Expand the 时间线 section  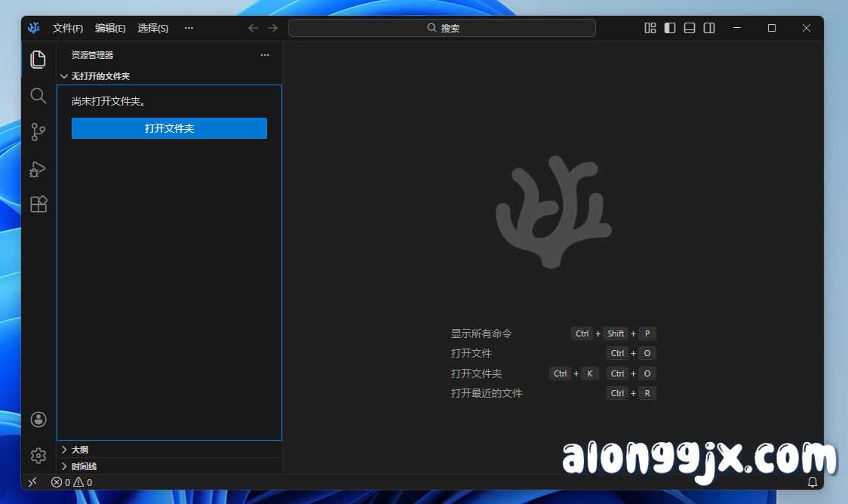pyautogui.click(x=83, y=466)
